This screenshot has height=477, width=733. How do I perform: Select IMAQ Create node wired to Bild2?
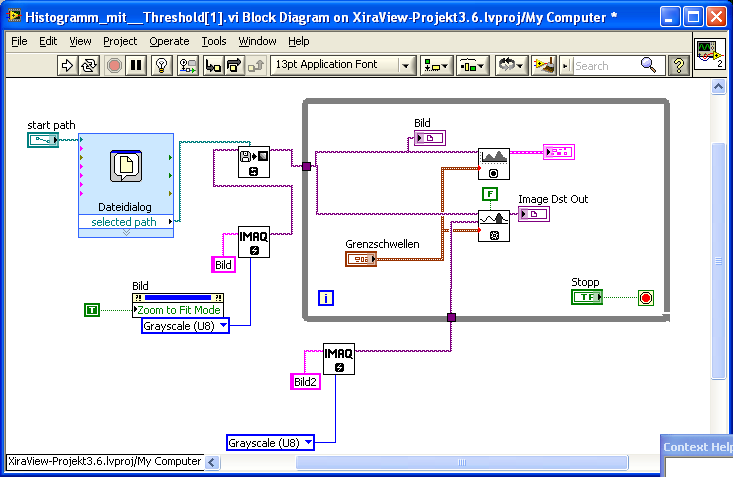click(339, 359)
